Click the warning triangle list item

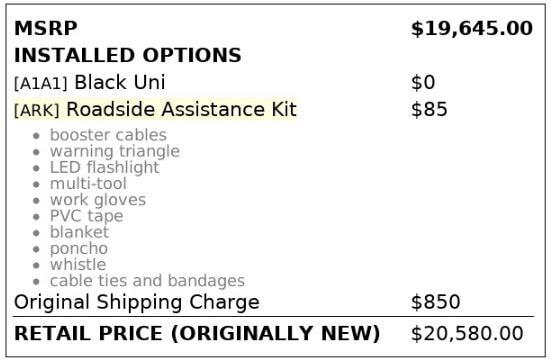pyautogui.click(x=115, y=151)
